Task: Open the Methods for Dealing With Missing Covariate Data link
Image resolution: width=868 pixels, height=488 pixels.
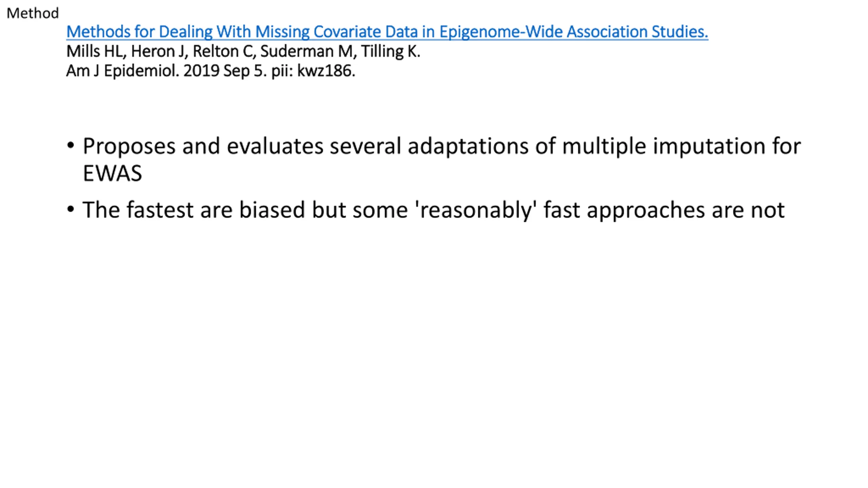Action: click(387, 32)
